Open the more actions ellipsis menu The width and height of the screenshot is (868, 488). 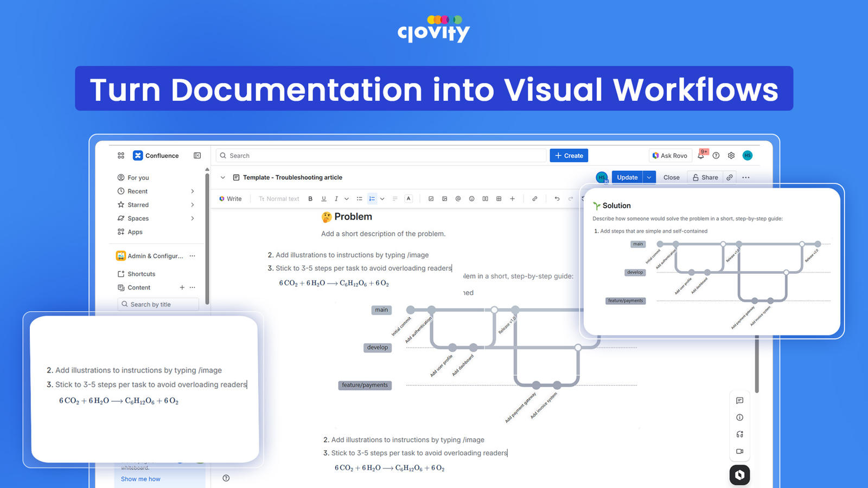coord(746,177)
